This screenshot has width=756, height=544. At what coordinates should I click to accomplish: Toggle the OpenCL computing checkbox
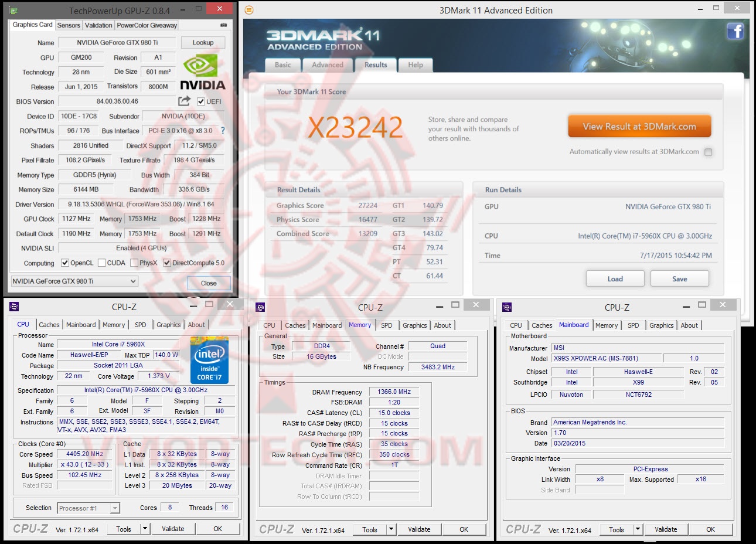click(65, 263)
